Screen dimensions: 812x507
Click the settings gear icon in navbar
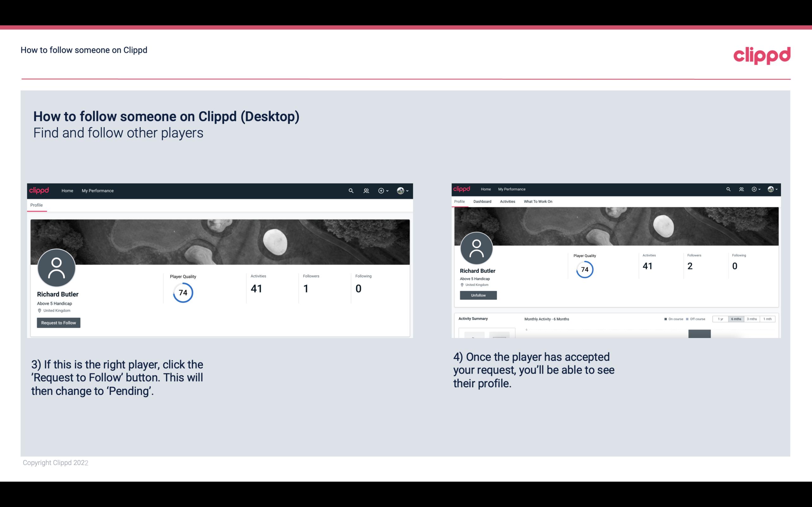coord(381,190)
